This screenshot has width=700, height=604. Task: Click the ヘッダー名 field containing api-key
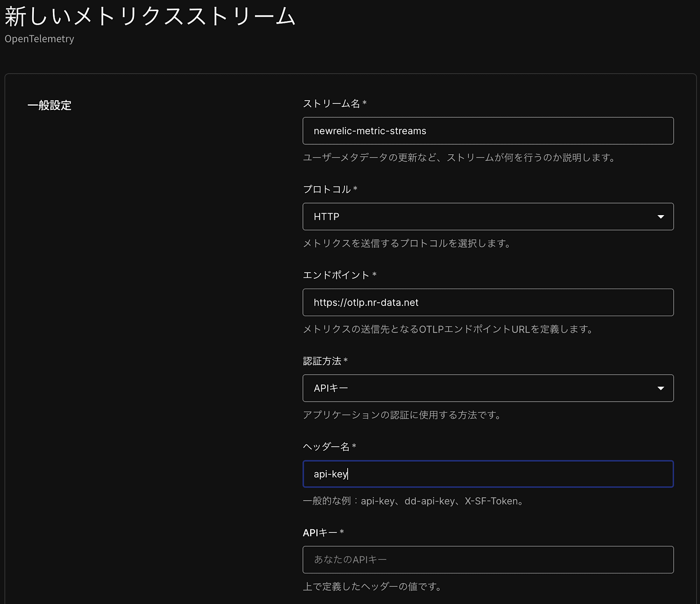click(x=487, y=474)
